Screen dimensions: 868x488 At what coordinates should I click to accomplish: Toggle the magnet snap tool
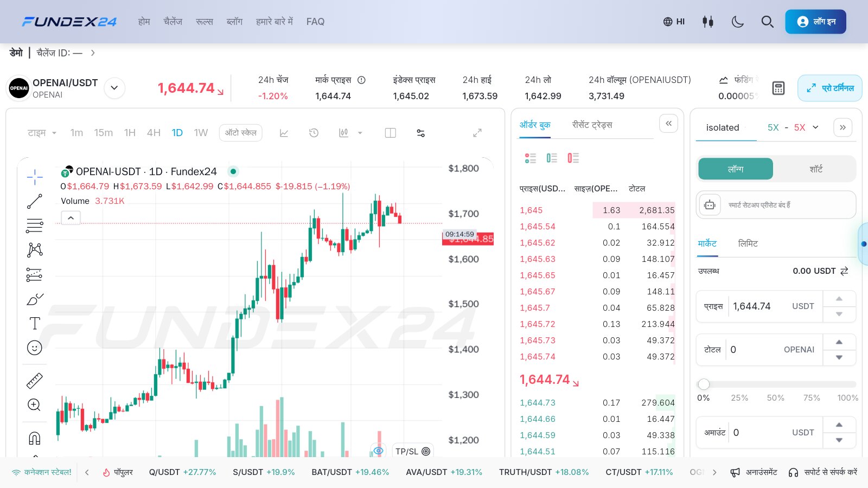pyautogui.click(x=35, y=438)
